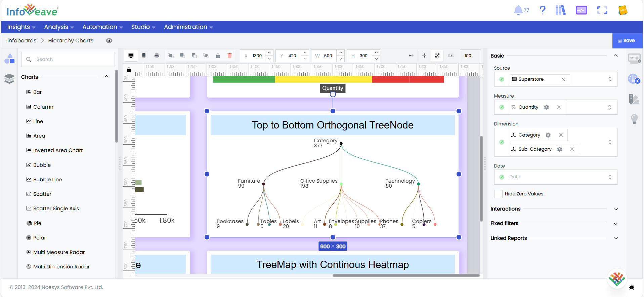Open the Administration menu
This screenshot has height=297, width=644.
188,27
